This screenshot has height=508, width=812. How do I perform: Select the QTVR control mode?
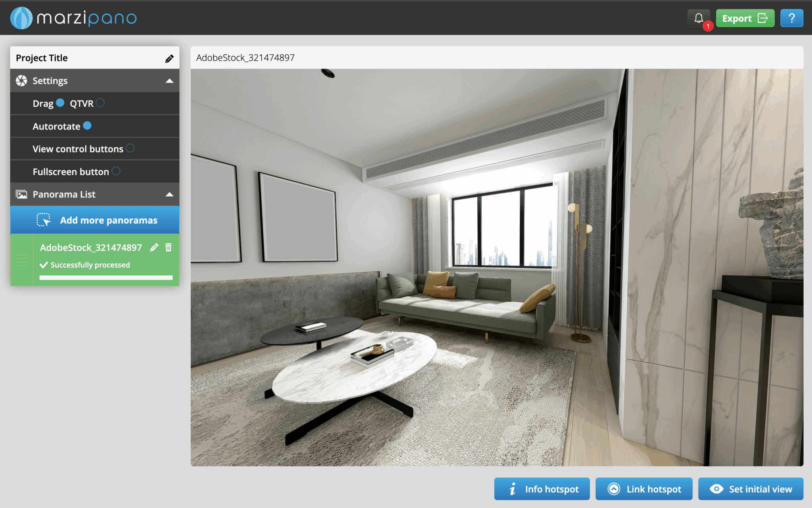101,103
